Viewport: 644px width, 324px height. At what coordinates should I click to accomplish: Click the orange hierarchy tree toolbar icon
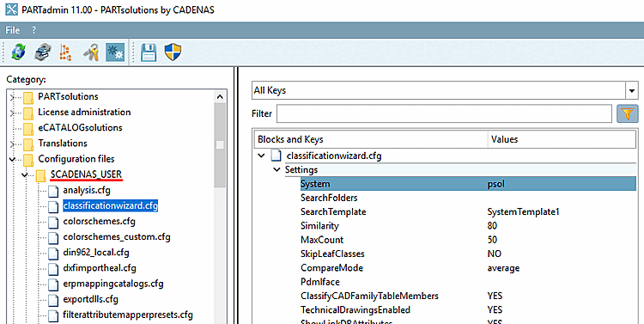(x=65, y=52)
